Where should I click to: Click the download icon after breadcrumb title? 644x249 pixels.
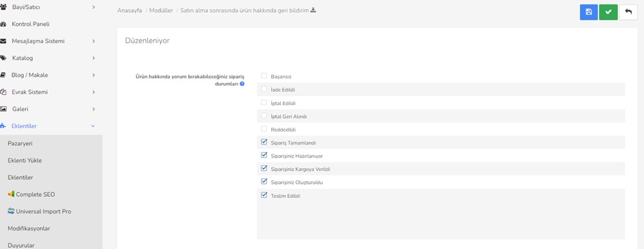[313, 10]
